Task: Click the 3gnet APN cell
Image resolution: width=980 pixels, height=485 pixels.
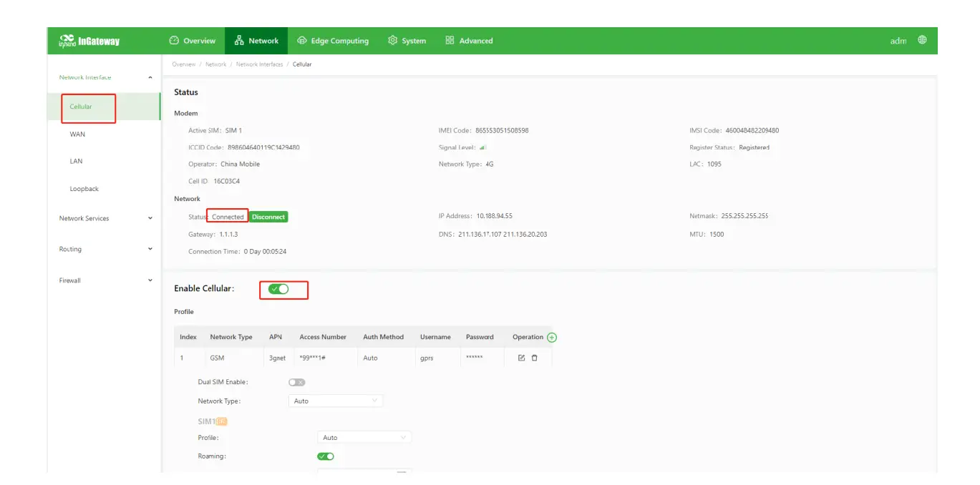Action: tap(277, 358)
